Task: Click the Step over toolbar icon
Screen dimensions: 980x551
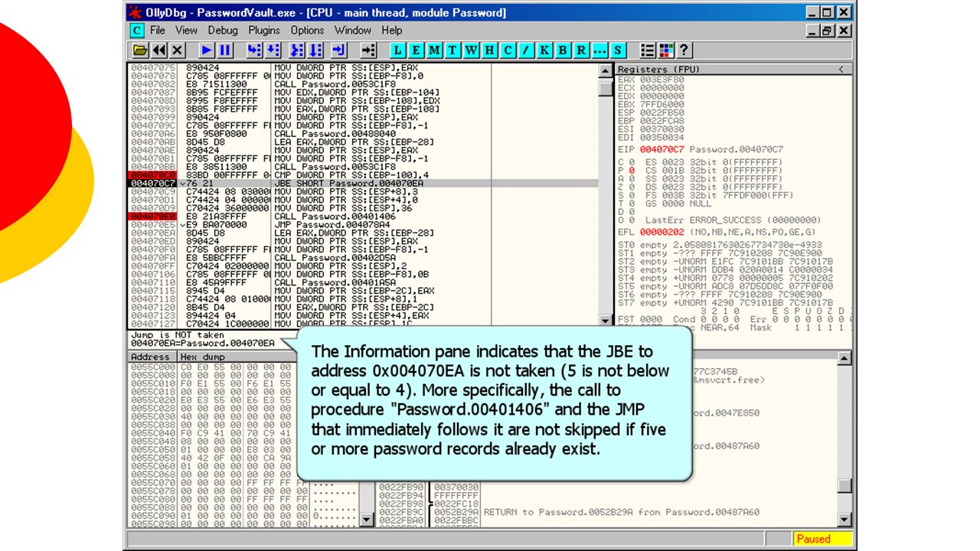Action: [273, 51]
